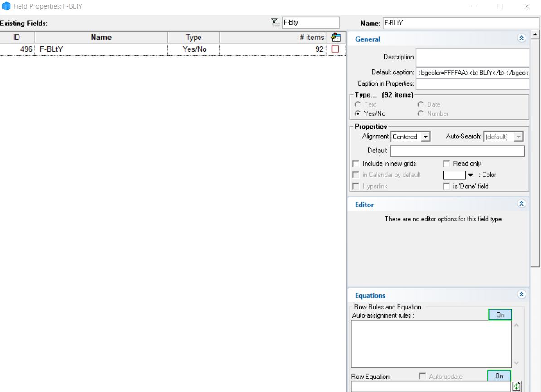Check the Read only option
This screenshot has height=392, width=541.
pos(447,163)
